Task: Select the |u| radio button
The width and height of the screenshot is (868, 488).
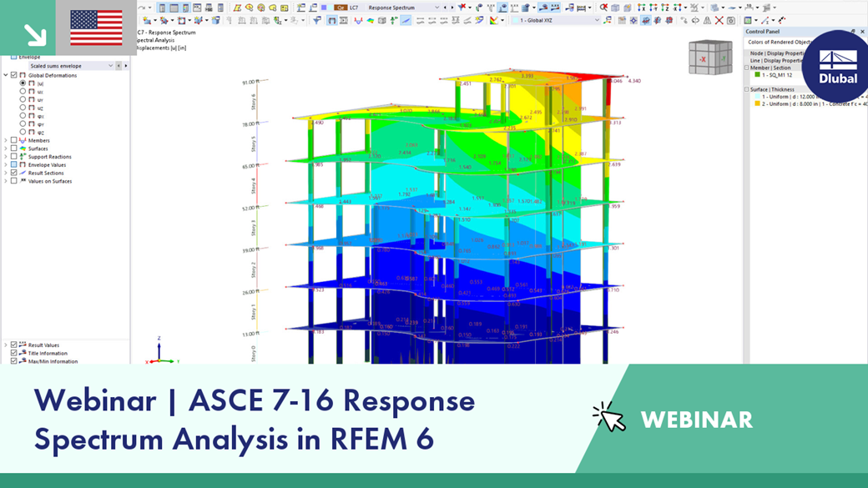Action: [x=23, y=83]
